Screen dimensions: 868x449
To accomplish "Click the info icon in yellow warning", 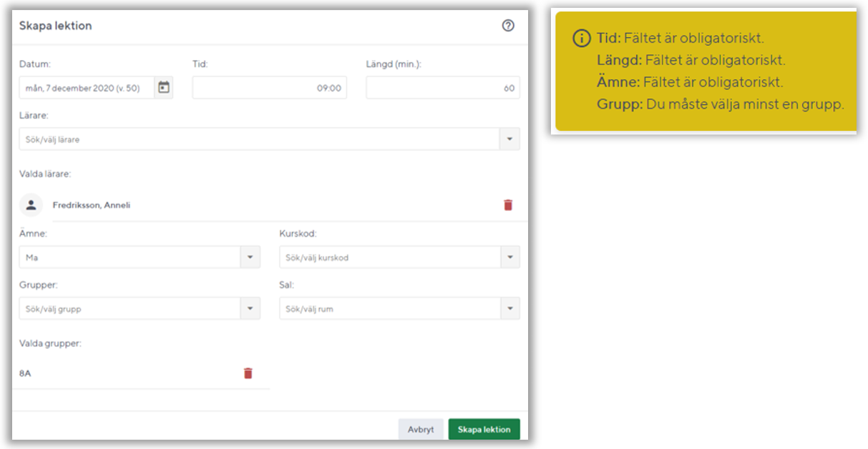I will (x=582, y=39).
